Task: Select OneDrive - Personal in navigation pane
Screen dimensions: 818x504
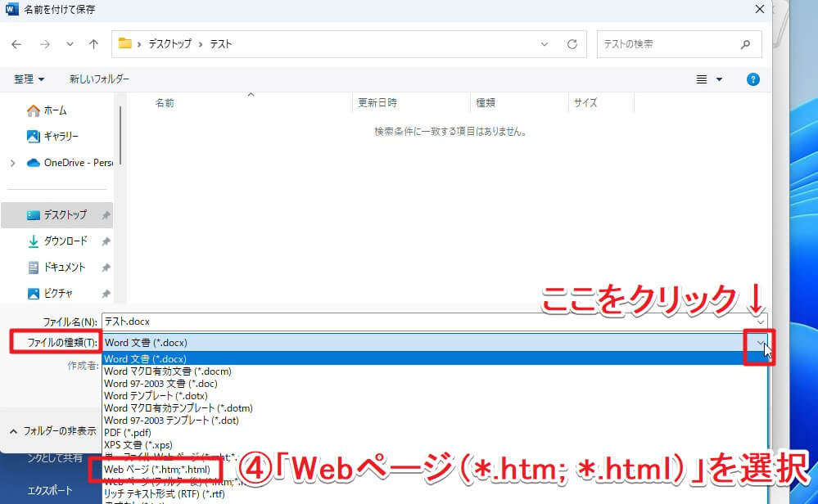Action: [x=70, y=163]
